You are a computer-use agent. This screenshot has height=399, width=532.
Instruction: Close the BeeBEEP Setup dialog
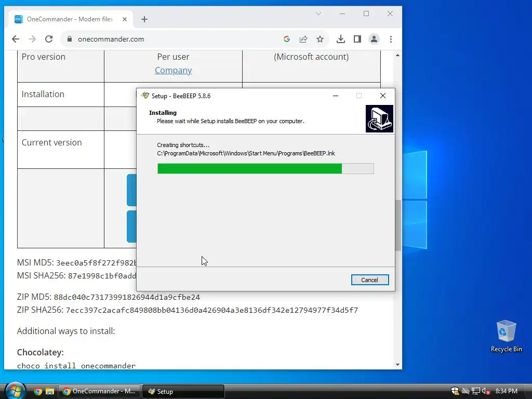click(383, 96)
